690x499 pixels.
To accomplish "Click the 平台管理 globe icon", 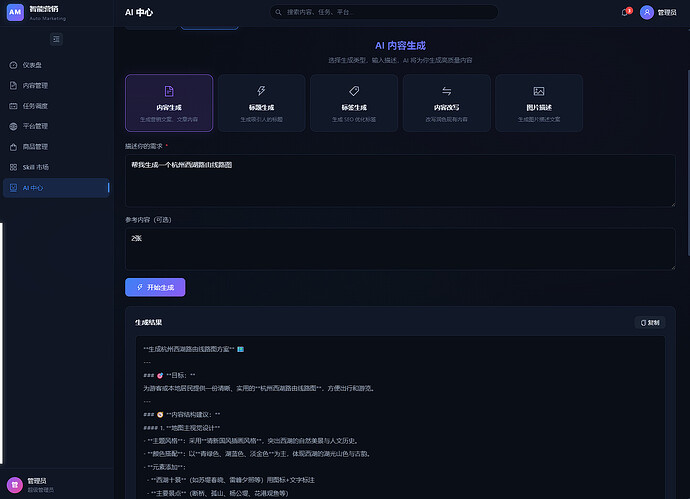I will click(x=13, y=126).
